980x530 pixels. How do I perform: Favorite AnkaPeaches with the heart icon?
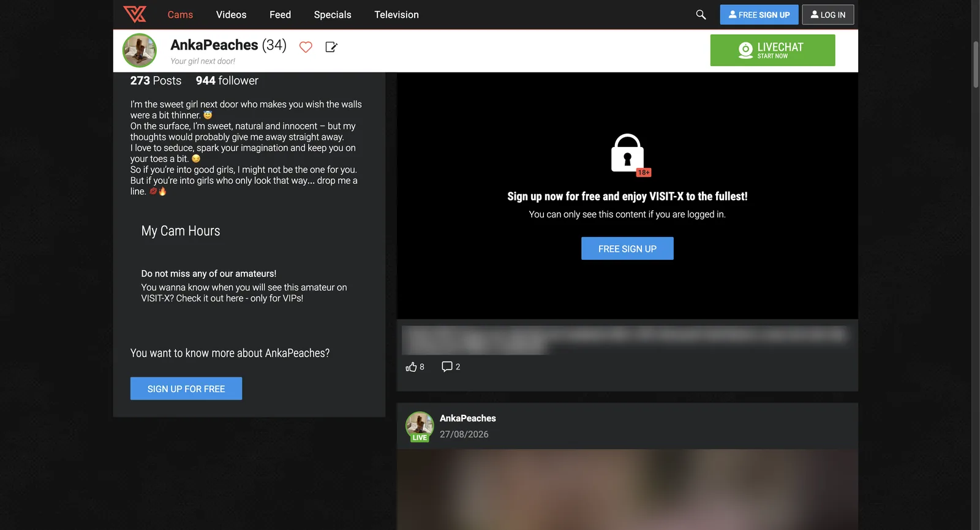click(306, 47)
